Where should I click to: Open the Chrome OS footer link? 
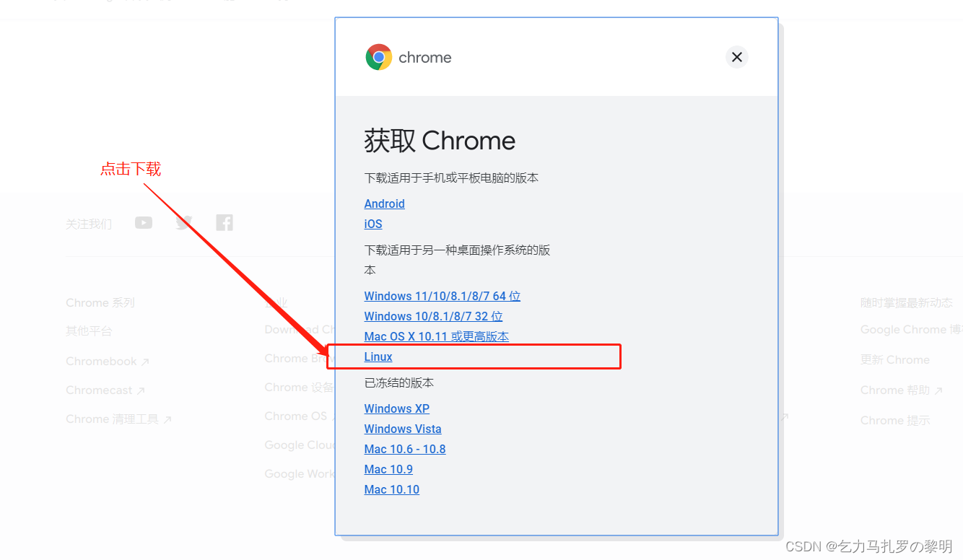pos(300,416)
